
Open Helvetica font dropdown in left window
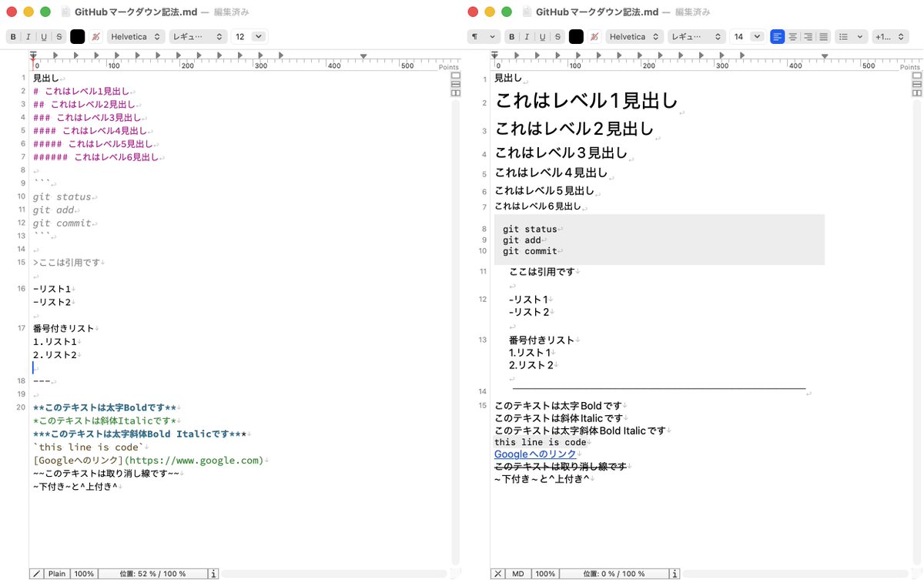coord(136,36)
